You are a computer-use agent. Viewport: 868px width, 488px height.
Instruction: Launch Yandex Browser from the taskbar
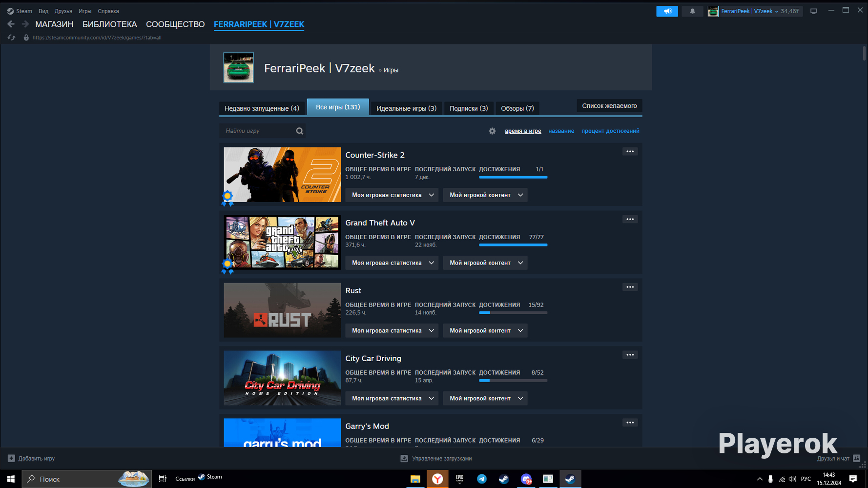[437, 479]
